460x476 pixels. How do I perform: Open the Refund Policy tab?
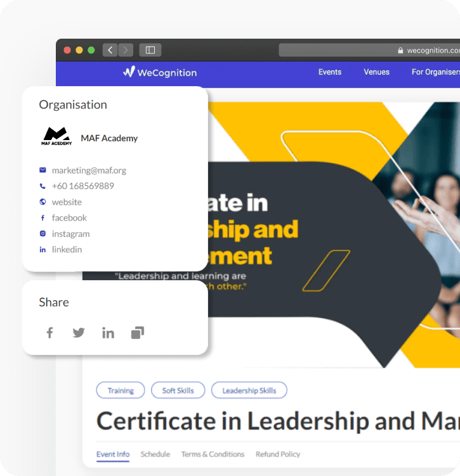(278, 454)
